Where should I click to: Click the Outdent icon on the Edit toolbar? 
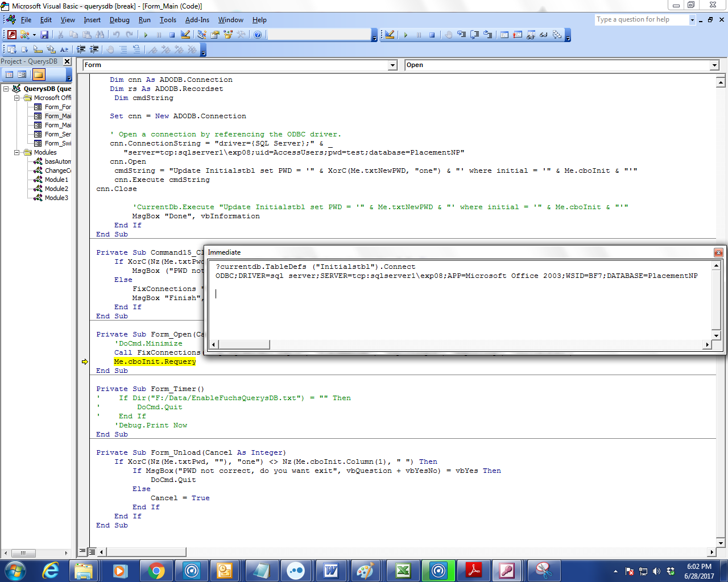[94, 49]
